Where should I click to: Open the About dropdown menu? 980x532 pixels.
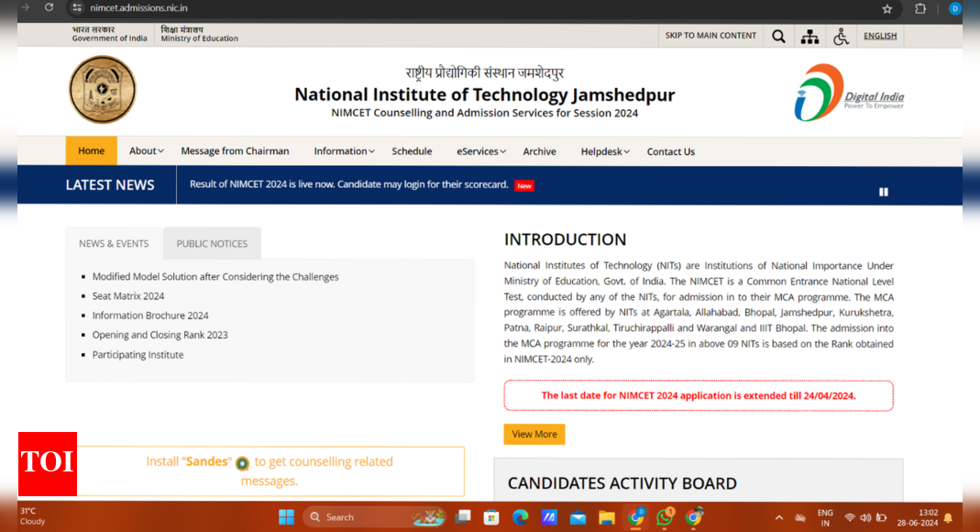pyautogui.click(x=146, y=150)
